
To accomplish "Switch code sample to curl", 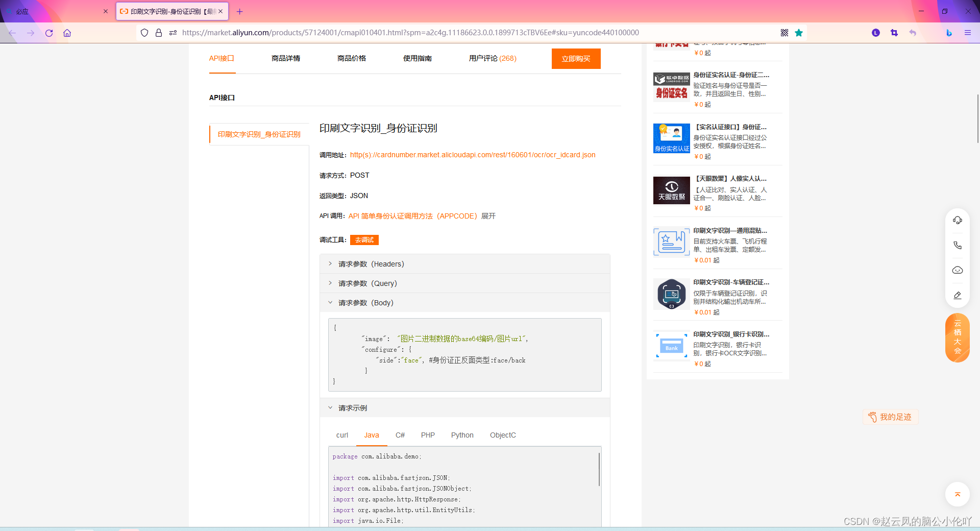I will (x=342, y=435).
